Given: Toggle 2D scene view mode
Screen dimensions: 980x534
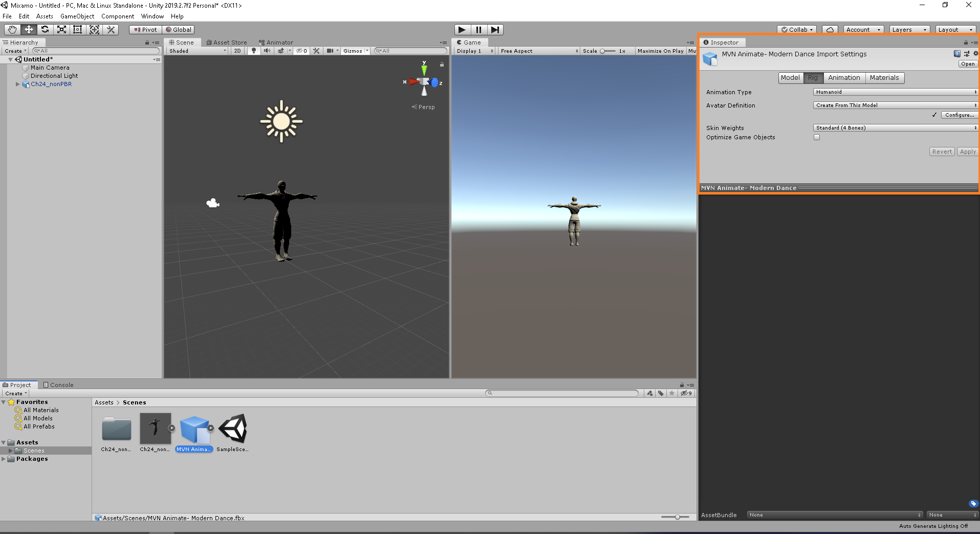Looking at the screenshot, I should pyautogui.click(x=237, y=51).
